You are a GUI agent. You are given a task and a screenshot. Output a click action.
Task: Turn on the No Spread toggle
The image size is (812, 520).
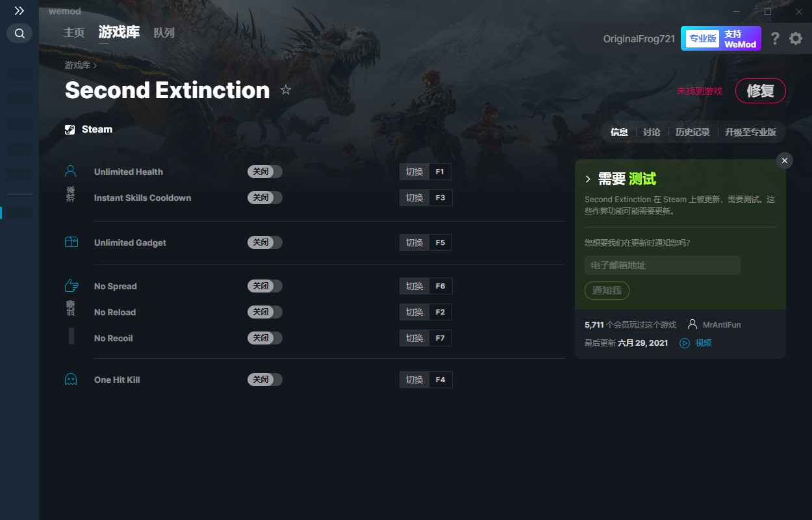265,286
